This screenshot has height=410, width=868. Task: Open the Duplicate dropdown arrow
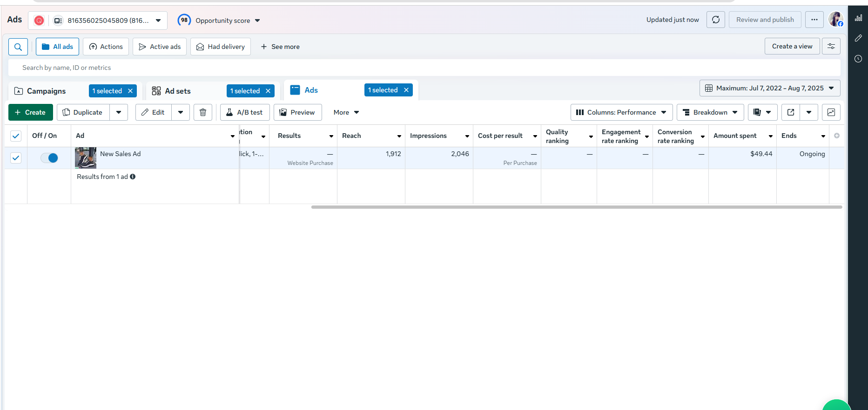[x=119, y=112]
